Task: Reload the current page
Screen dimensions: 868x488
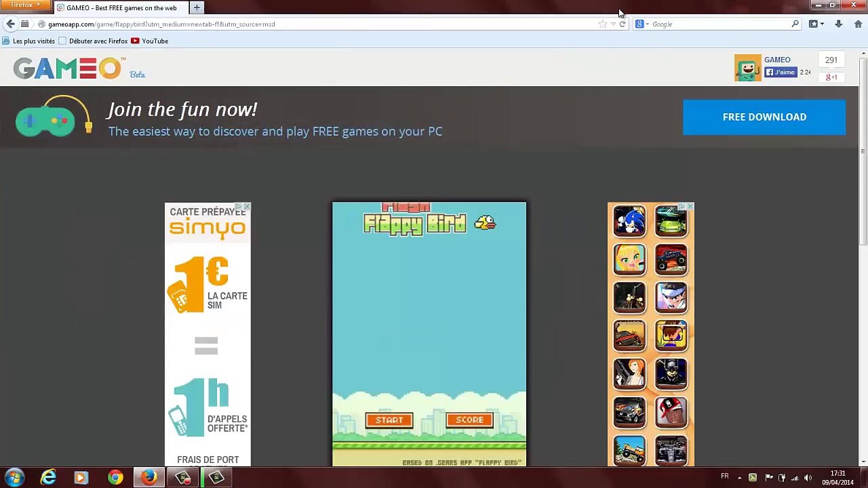Action: [623, 24]
